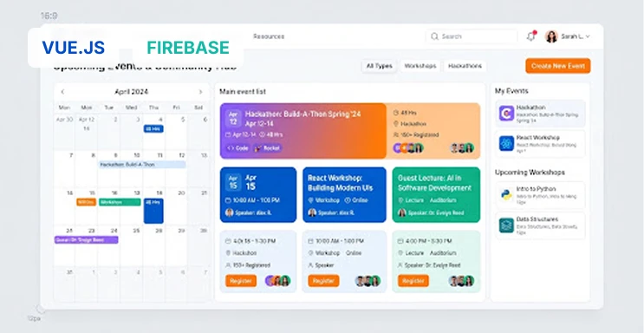Screen dimensions: 644x333
Task: Select the Workshops filter tab
Action: (420, 66)
